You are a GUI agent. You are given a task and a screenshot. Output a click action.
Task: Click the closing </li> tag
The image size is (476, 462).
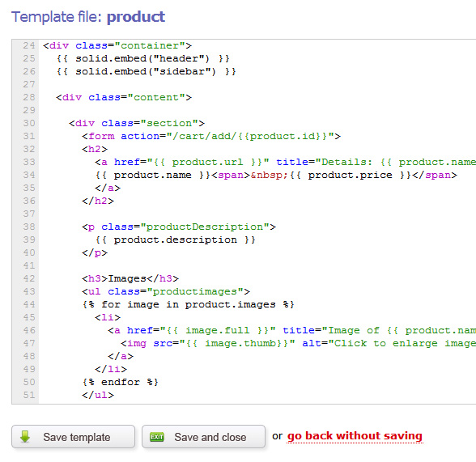[x=111, y=369]
